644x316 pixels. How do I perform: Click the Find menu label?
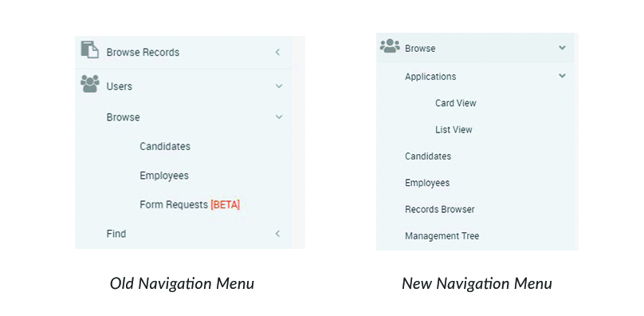pos(116,234)
